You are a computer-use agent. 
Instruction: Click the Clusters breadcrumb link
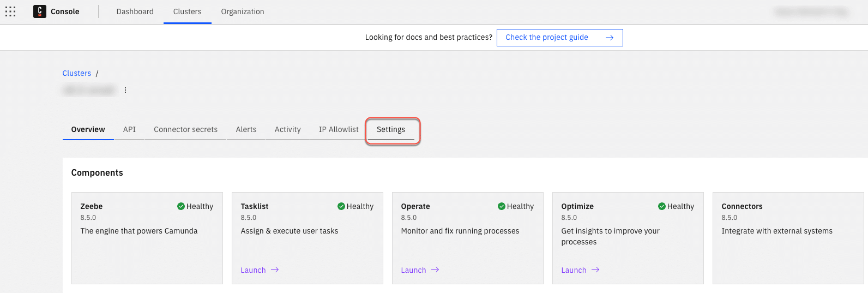[x=77, y=73]
